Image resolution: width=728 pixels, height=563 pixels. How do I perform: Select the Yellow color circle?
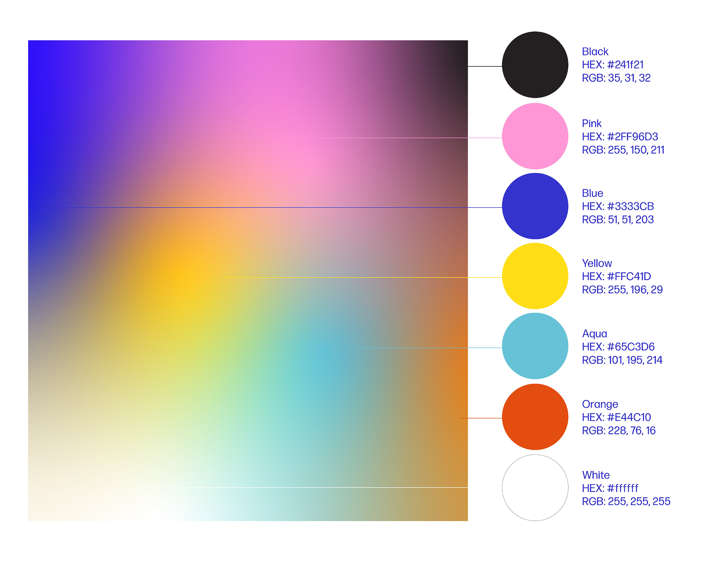(x=535, y=276)
